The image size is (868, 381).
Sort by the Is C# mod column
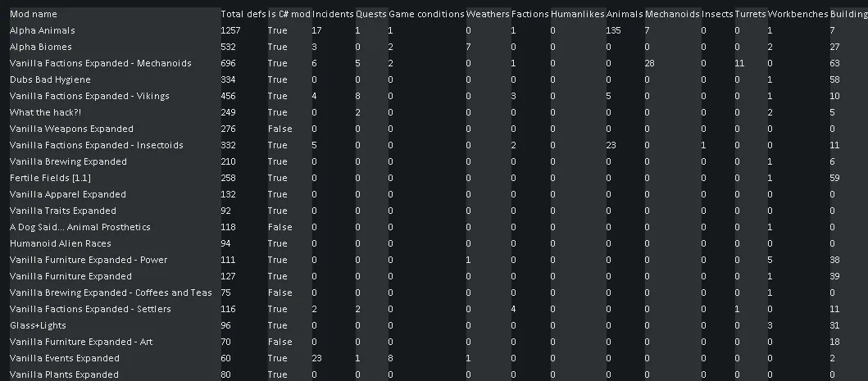click(x=289, y=14)
